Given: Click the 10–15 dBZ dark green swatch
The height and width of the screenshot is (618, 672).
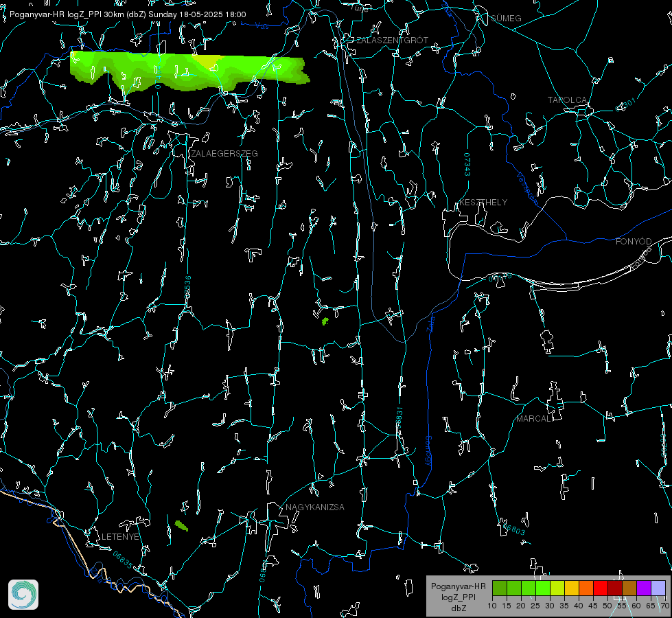Looking at the screenshot, I should tap(500, 588).
